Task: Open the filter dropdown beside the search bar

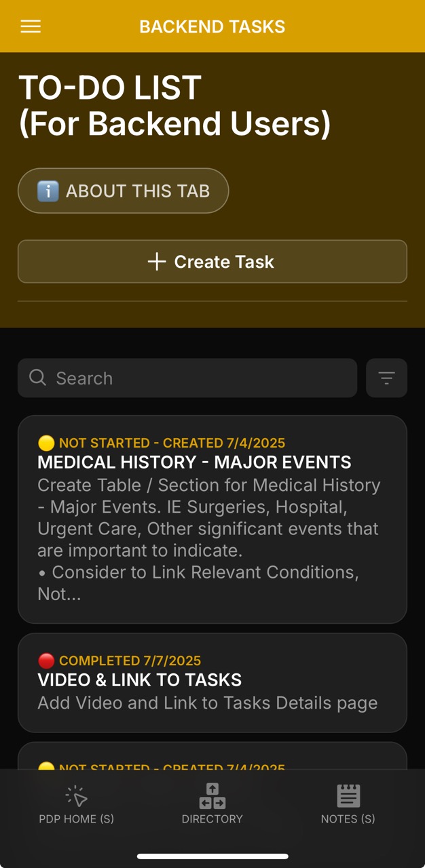Action: click(386, 378)
